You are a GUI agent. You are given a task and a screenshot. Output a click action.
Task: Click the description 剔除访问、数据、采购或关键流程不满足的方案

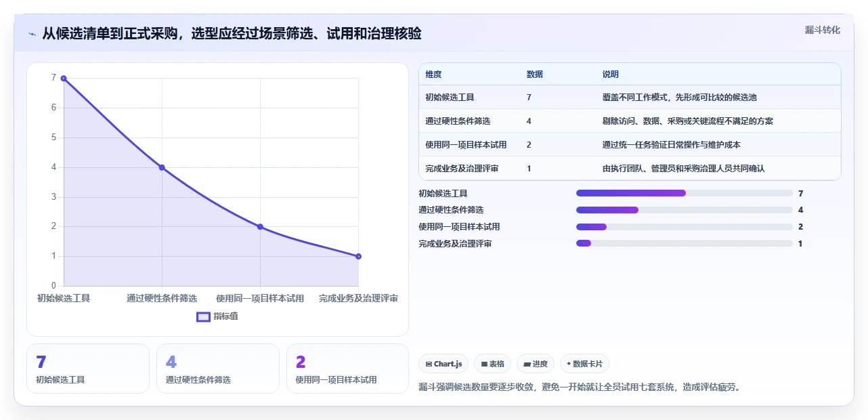(x=688, y=121)
